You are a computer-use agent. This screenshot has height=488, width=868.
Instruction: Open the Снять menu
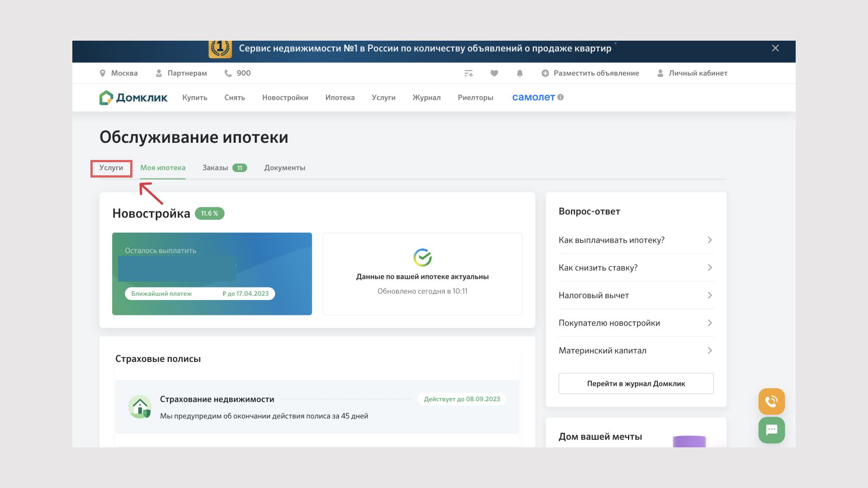tap(235, 98)
